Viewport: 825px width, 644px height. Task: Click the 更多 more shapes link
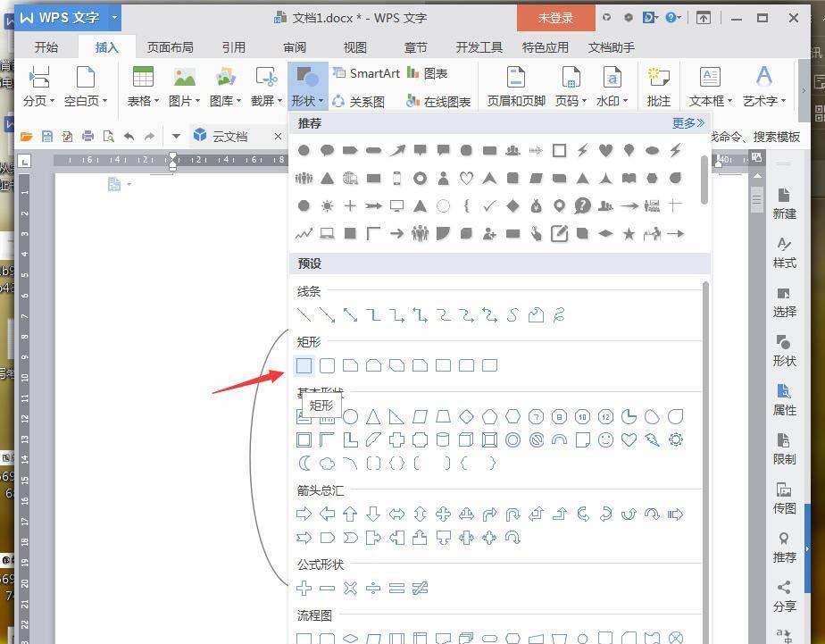pyautogui.click(x=687, y=123)
